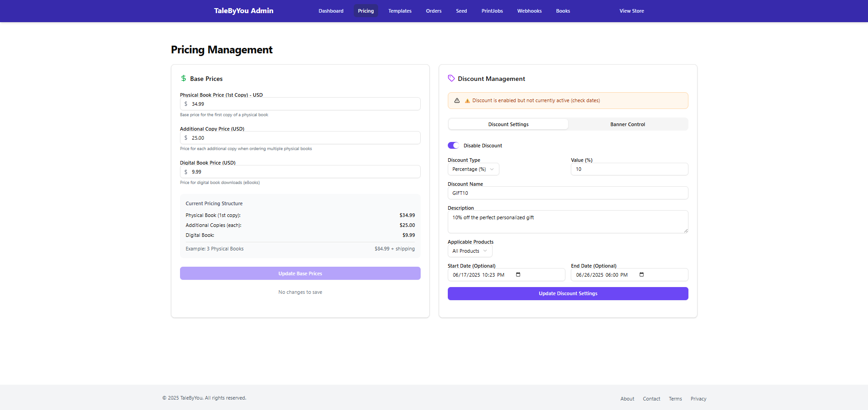Expand the Applicable Products dropdown
Image resolution: width=868 pixels, height=410 pixels.
pos(470,251)
